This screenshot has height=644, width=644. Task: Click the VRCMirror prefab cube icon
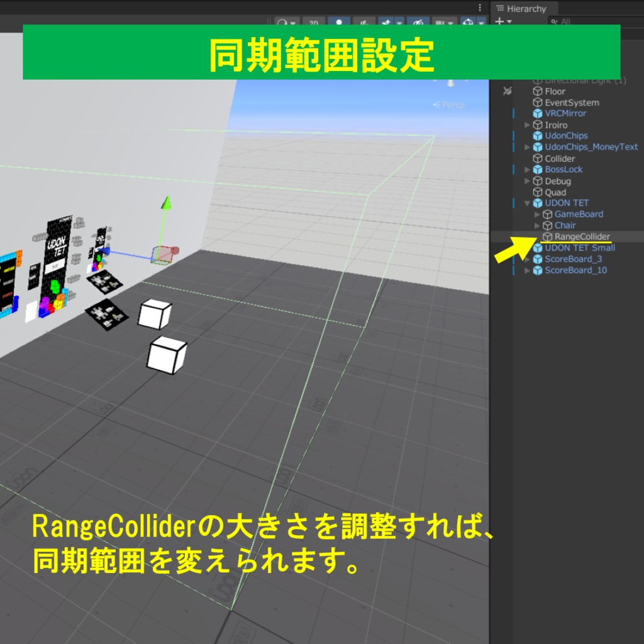pyautogui.click(x=537, y=113)
